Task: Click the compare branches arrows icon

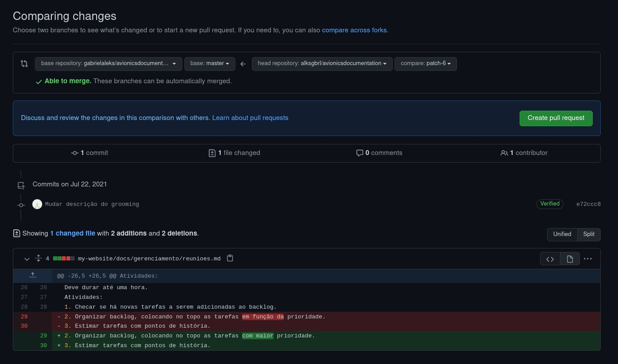Action: (24, 64)
